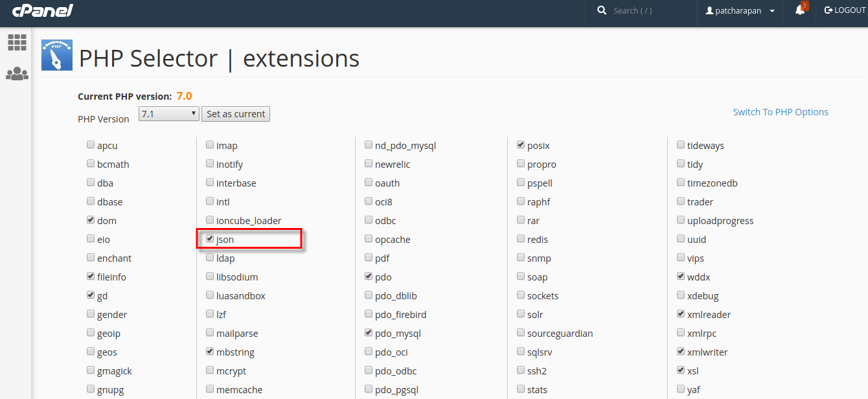Uncheck the wddx extension

pos(681,277)
